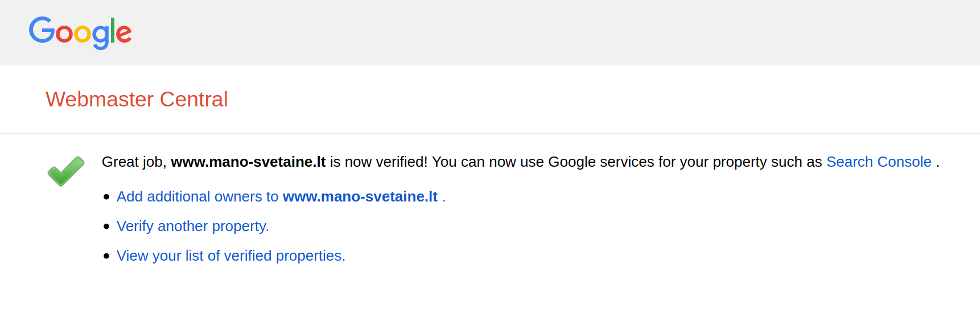This screenshot has height=321, width=980.
Task: Click the "You can now use Google services" text
Action: pyautogui.click(x=543, y=162)
